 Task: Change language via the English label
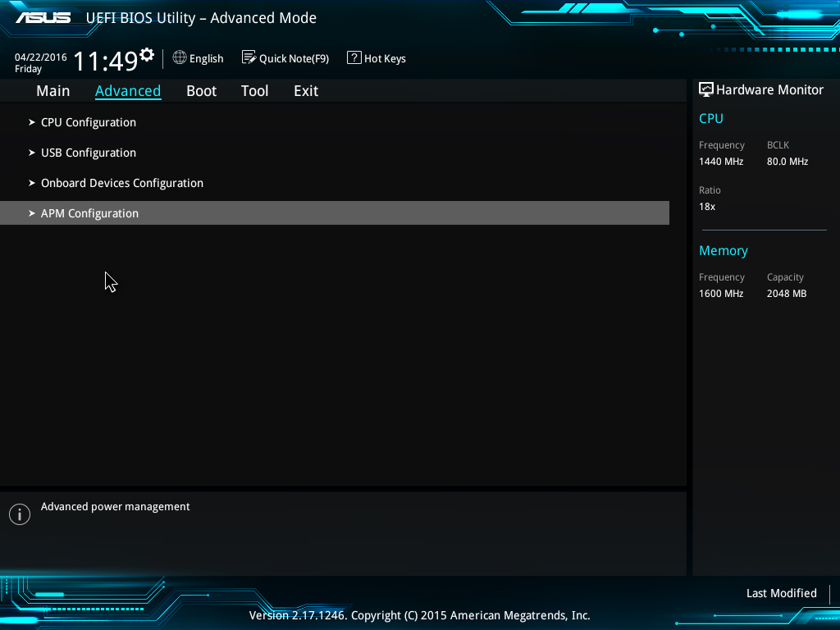(206, 58)
